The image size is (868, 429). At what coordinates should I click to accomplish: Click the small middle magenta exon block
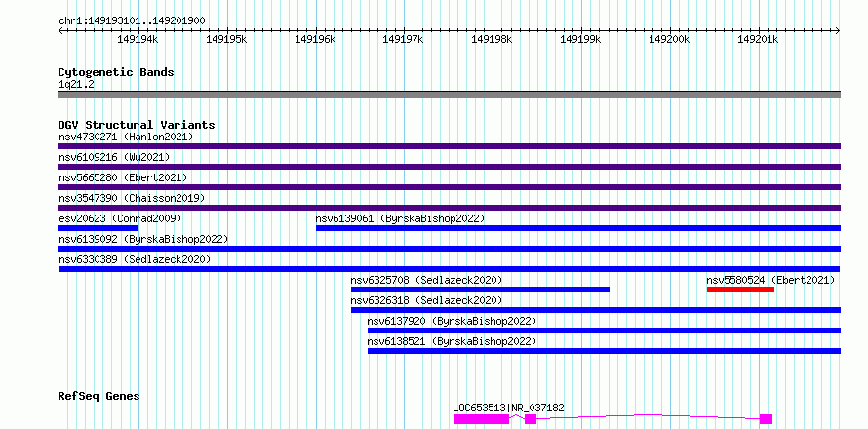click(x=531, y=419)
